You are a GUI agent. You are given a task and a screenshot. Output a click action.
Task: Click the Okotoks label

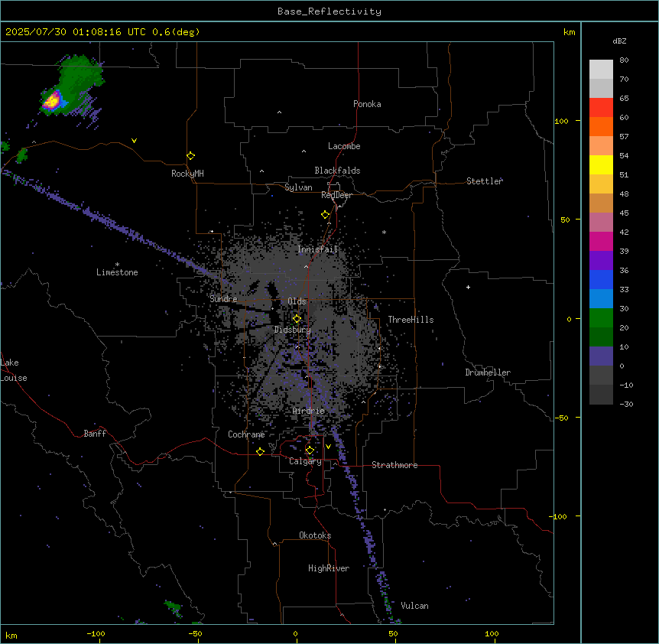coord(315,535)
